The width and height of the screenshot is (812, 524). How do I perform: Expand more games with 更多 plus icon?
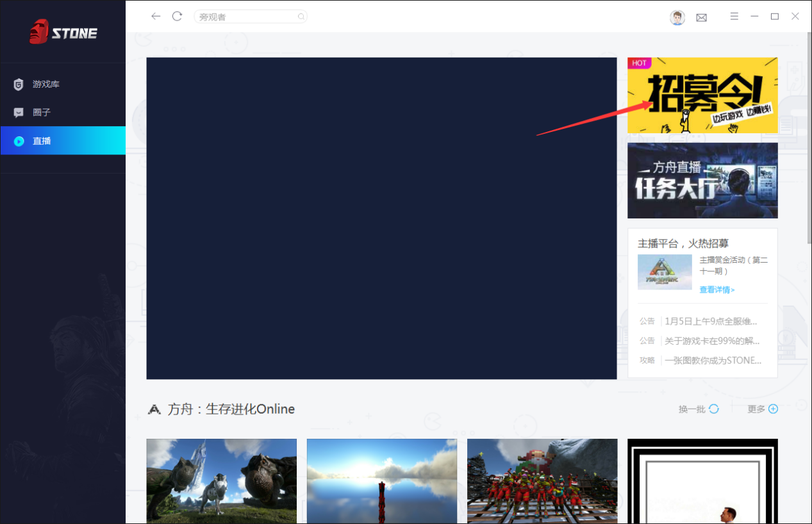pos(773,409)
